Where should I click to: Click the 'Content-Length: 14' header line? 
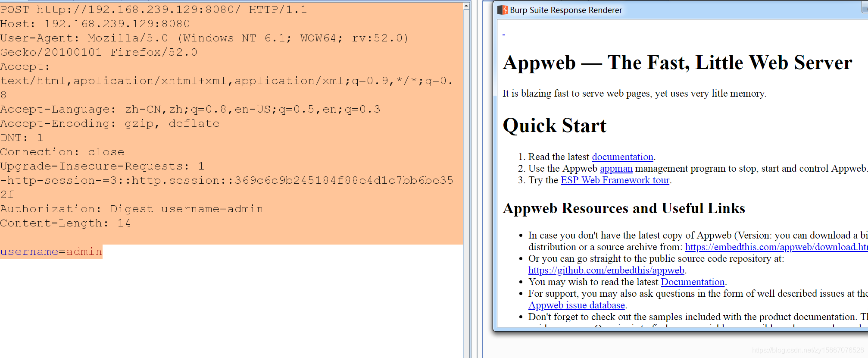(66, 223)
